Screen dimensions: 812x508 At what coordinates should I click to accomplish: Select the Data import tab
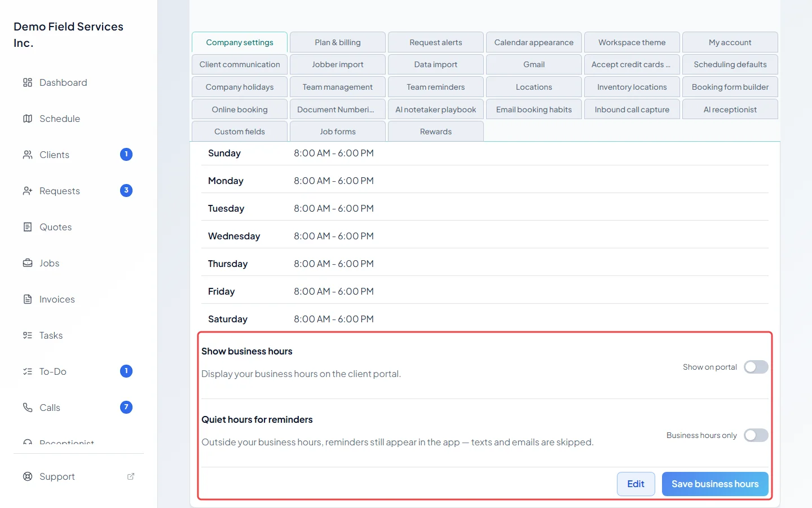[x=436, y=64]
